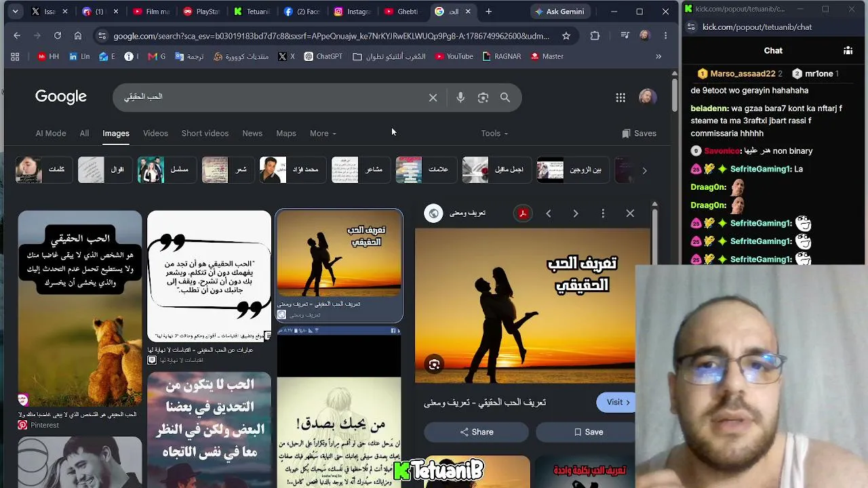Screen dimensions: 868x488
Task: Switch to the All results tab
Action: coord(84,134)
